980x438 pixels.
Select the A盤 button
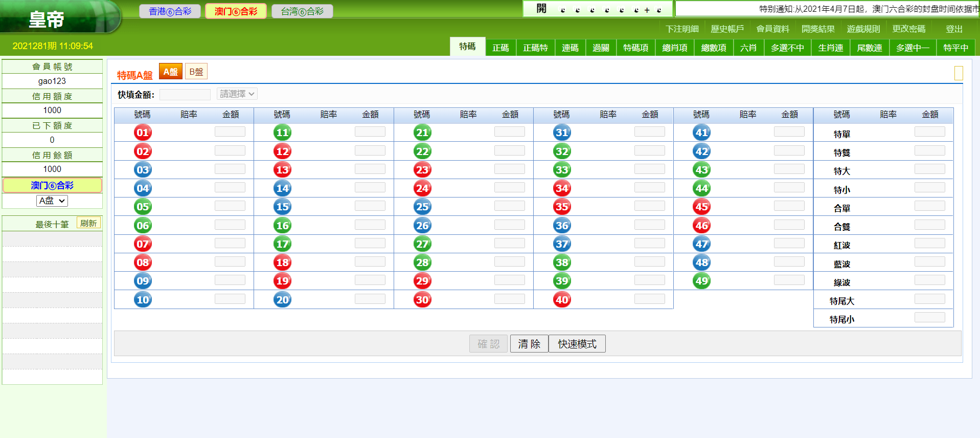[x=171, y=72]
